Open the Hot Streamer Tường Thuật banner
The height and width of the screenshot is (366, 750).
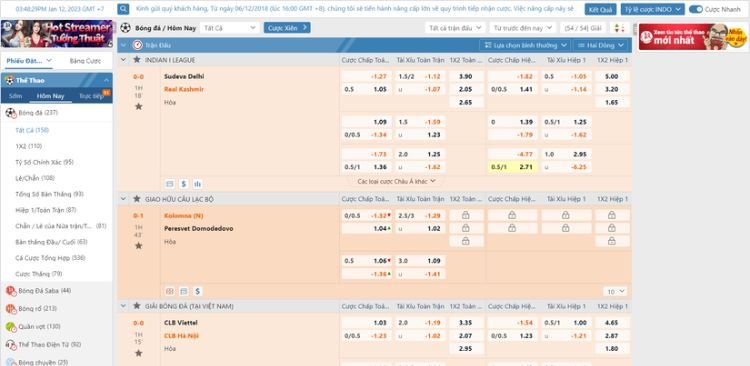pos(57,33)
